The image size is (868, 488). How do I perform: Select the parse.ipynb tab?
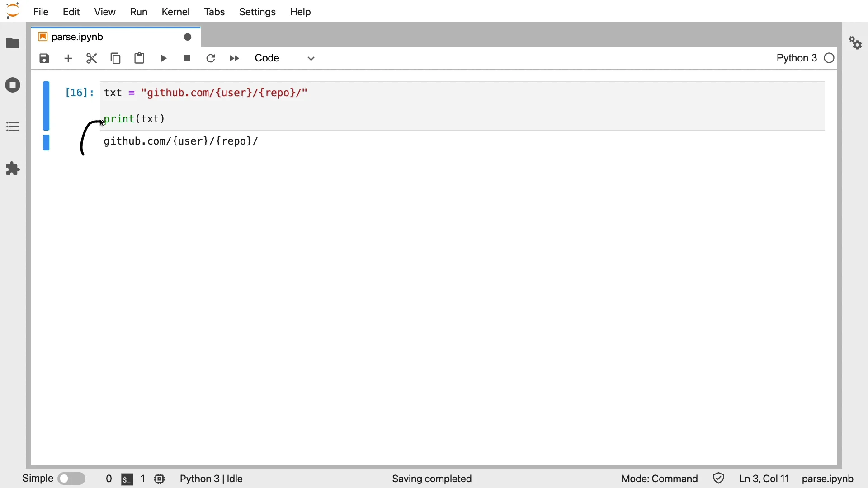click(78, 37)
